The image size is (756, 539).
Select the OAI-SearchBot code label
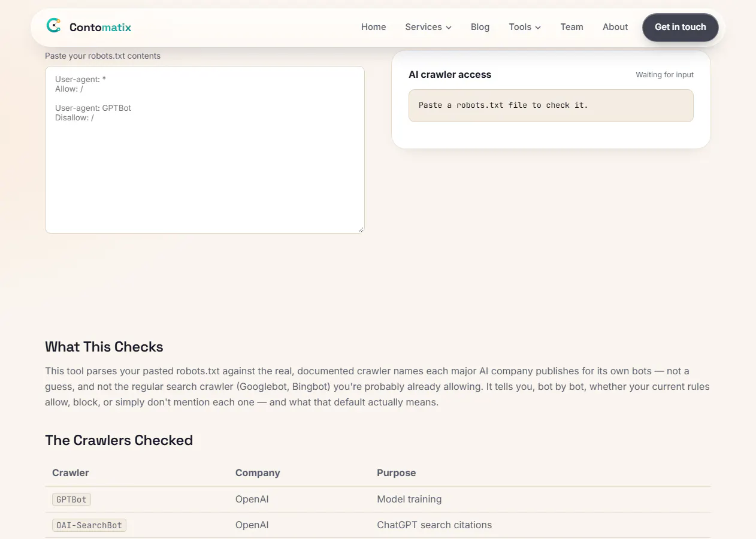click(89, 525)
